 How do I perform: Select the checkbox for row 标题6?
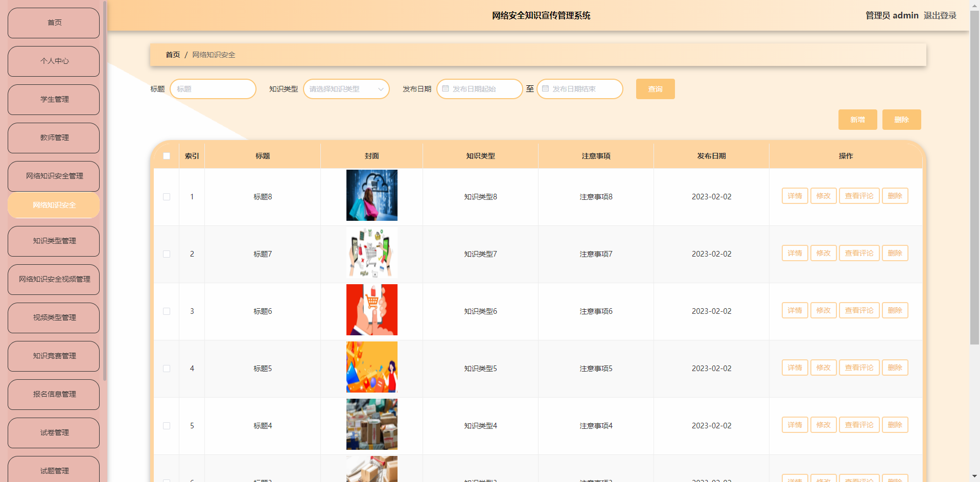pyautogui.click(x=167, y=311)
